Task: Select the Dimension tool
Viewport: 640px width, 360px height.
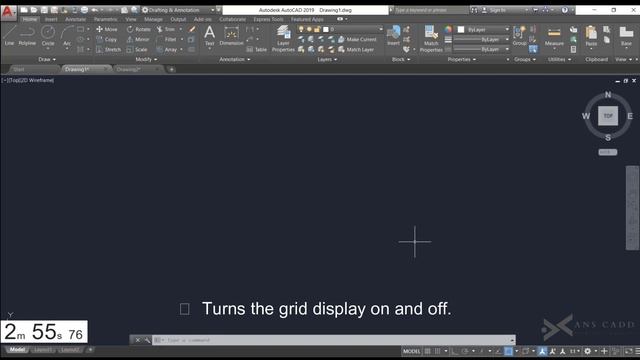Action: click(231, 36)
